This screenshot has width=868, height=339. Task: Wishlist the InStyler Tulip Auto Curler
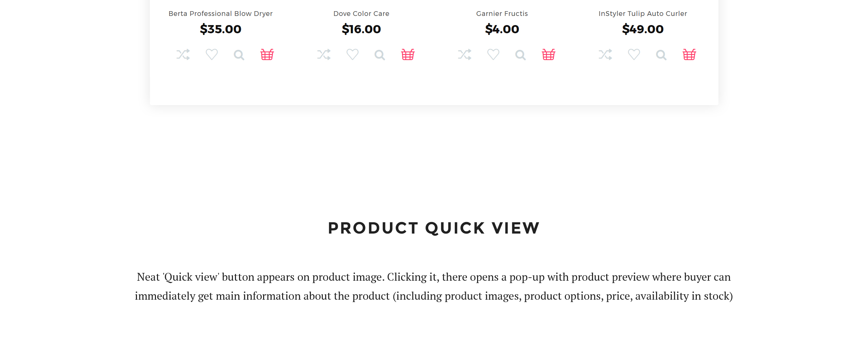[x=634, y=55]
